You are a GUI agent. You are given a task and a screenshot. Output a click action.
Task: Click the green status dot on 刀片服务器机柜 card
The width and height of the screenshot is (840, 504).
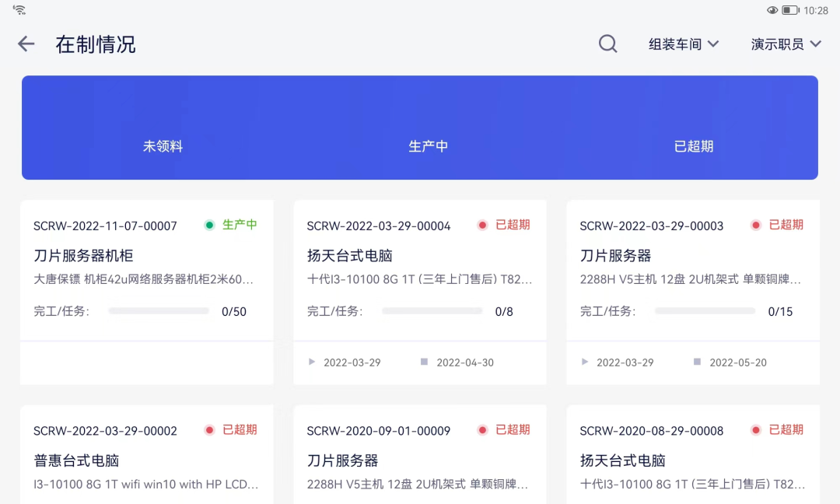(x=208, y=224)
